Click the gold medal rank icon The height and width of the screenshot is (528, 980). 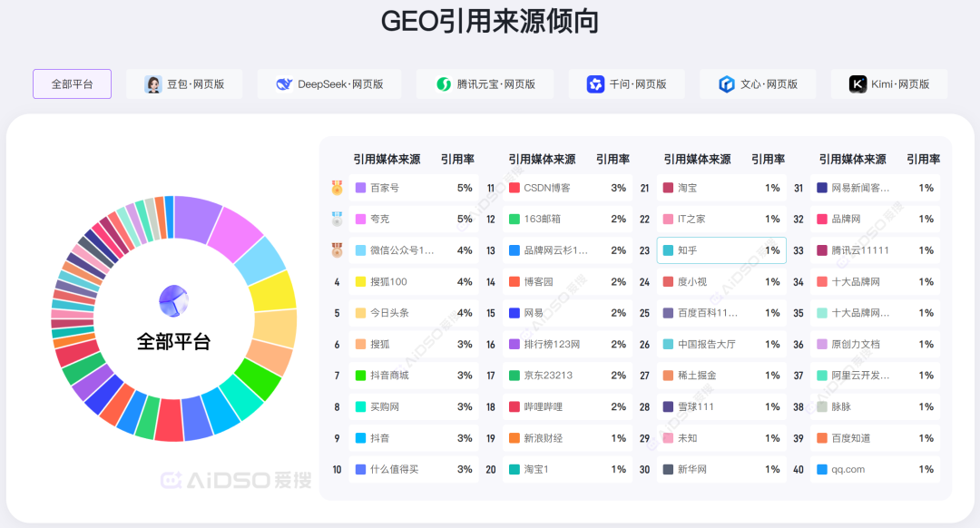[337, 188]
